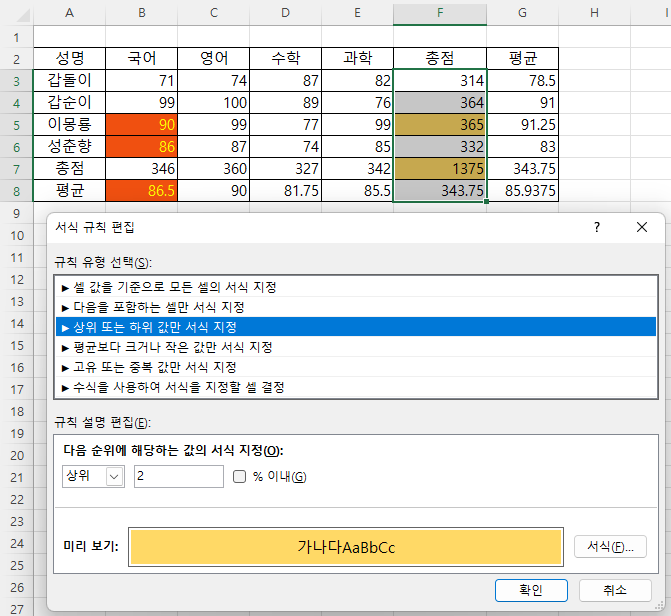Select row 8 header

click(16, 191)
